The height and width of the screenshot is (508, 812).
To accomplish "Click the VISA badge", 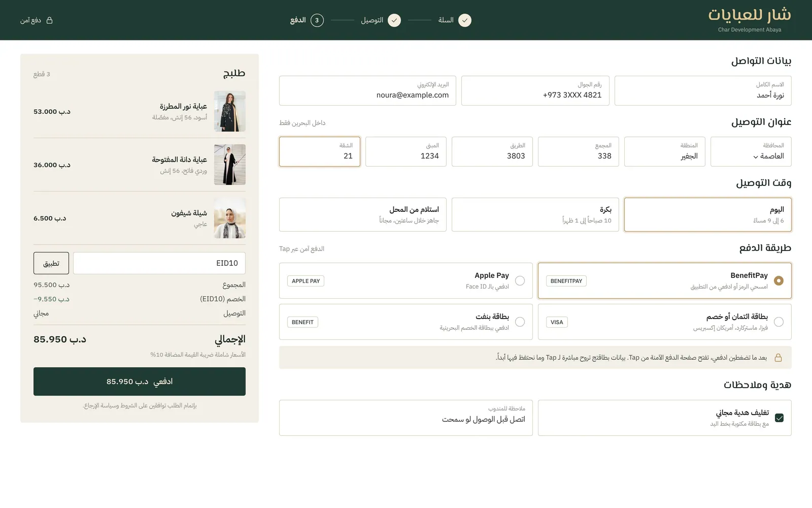I will (x=557, y=322).
